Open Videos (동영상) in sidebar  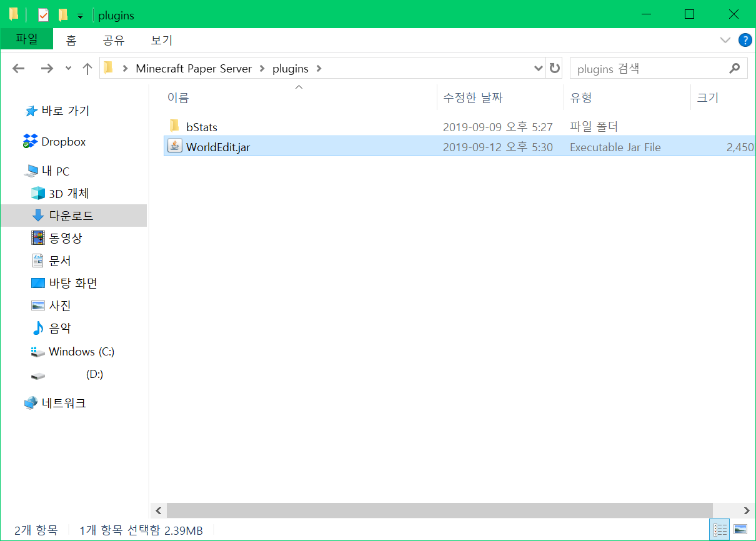click(66, 239)
